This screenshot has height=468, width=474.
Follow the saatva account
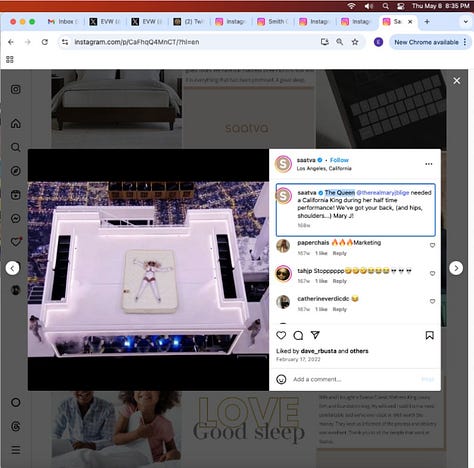click(x=339, y=160)
